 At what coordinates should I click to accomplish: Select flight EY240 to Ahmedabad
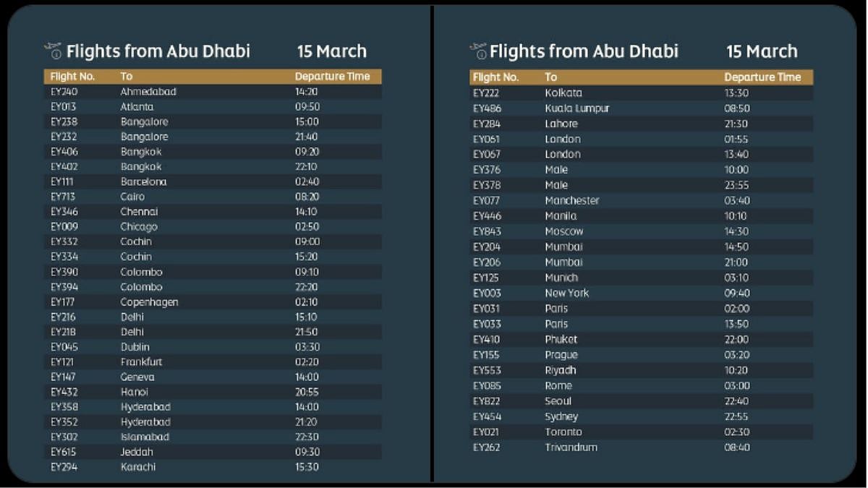pos(213,92)
